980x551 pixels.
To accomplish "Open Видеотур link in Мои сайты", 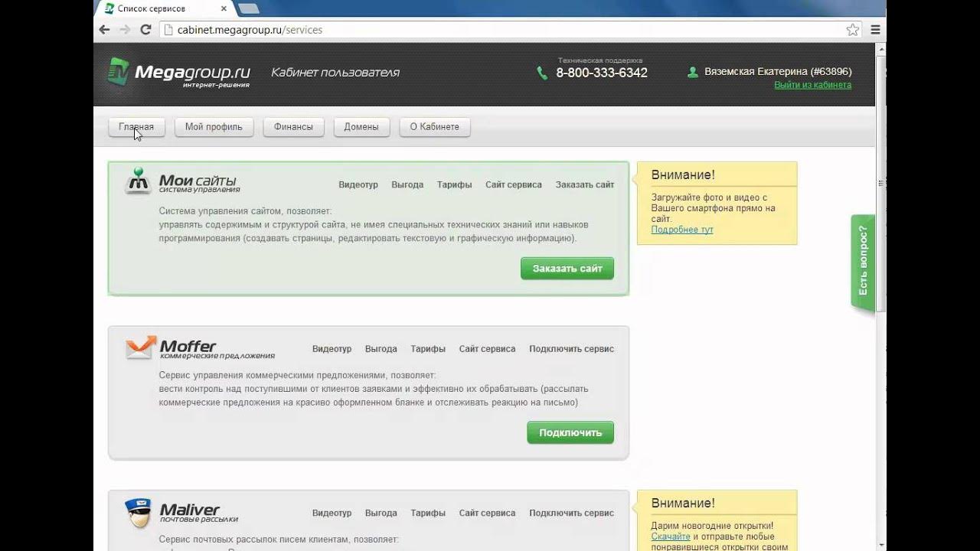I will [358, 184].
